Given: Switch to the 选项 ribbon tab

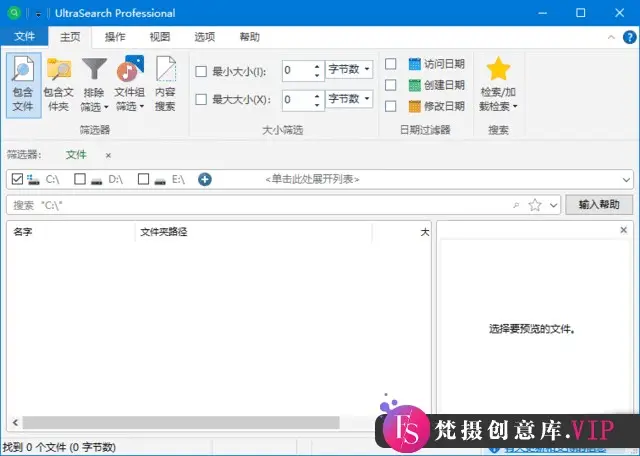Looking at the screenshot, I should click(x=204, y=37).
